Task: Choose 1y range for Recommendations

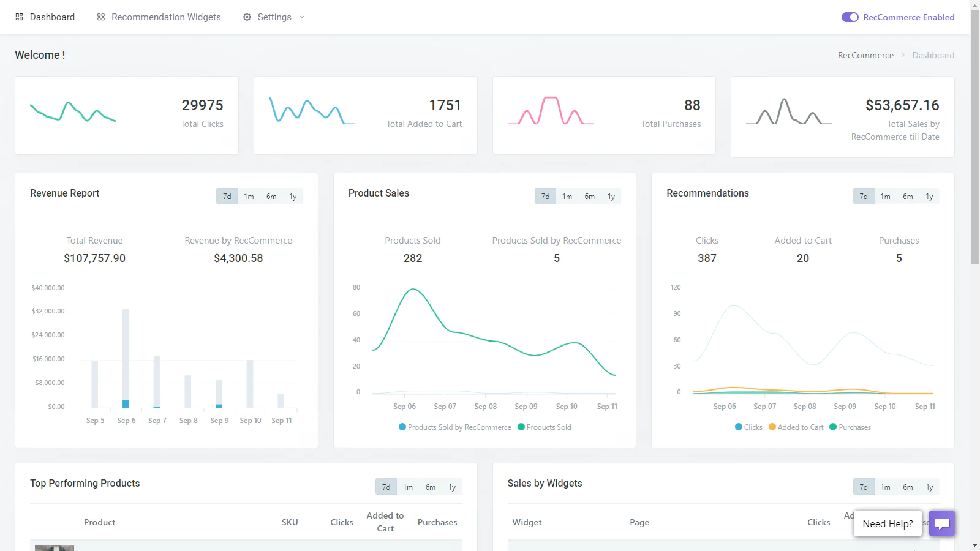Action: (x=929, y=197)
